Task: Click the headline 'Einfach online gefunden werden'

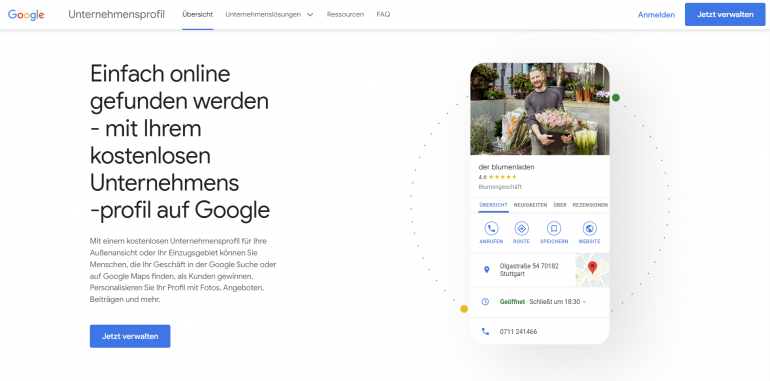Action: 179,87
